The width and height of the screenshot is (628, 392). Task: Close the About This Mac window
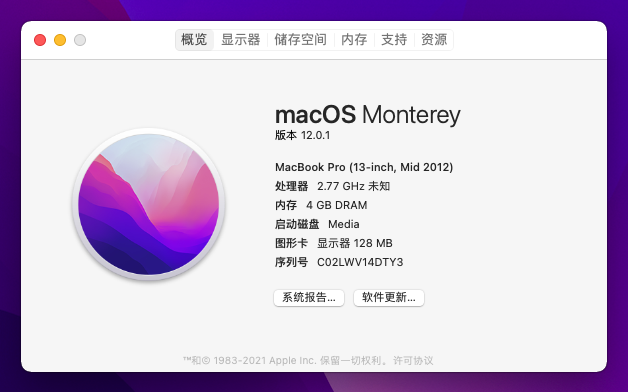[x=40, y=40]
